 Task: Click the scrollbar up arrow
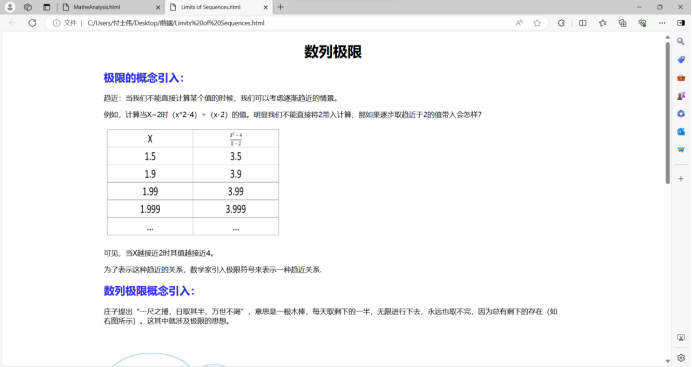(x=668, y=38)
